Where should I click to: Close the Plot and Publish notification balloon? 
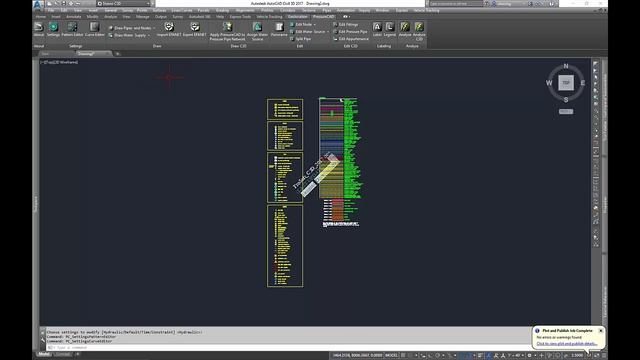[601, 331]
